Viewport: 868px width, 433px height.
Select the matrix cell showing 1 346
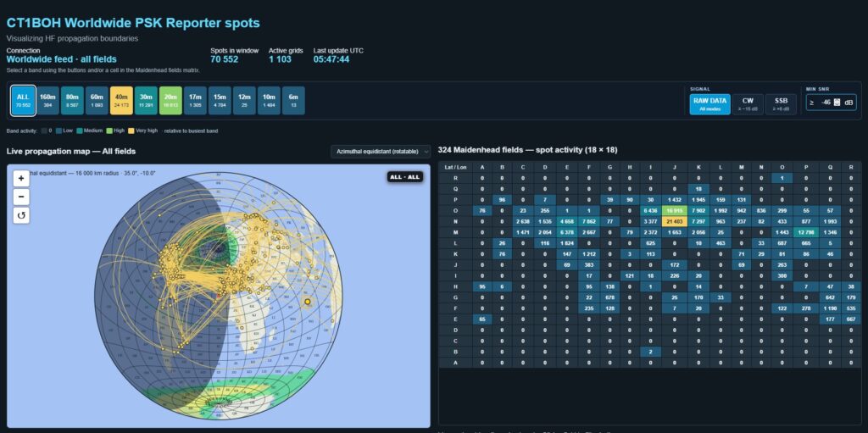[829, 232]
